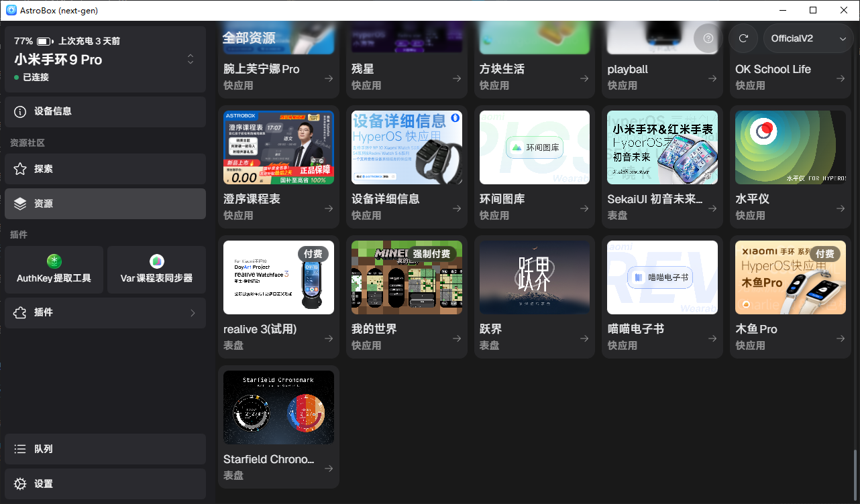
Task: Click the 上次充电 3 天前 text
Action: (89, 41)
